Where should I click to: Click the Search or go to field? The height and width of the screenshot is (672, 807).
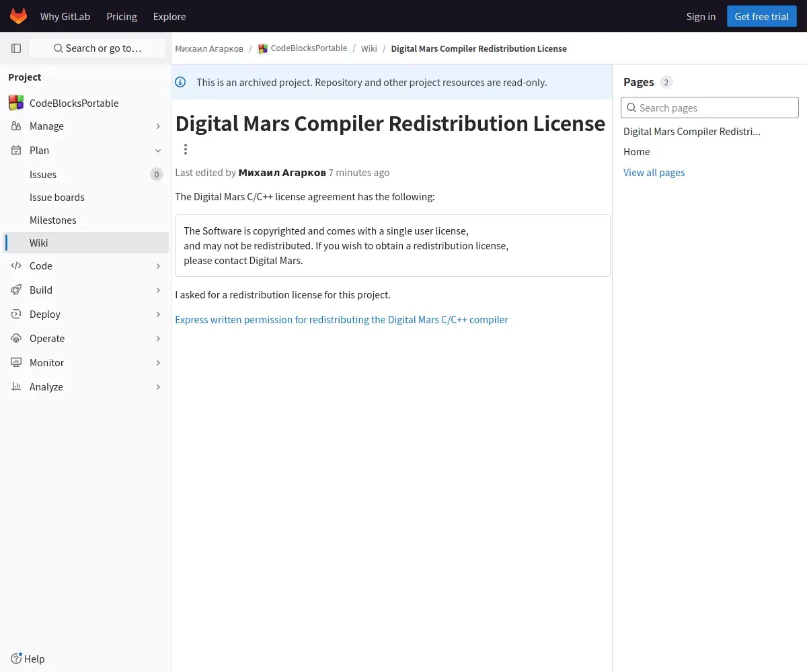pos(98,48)
